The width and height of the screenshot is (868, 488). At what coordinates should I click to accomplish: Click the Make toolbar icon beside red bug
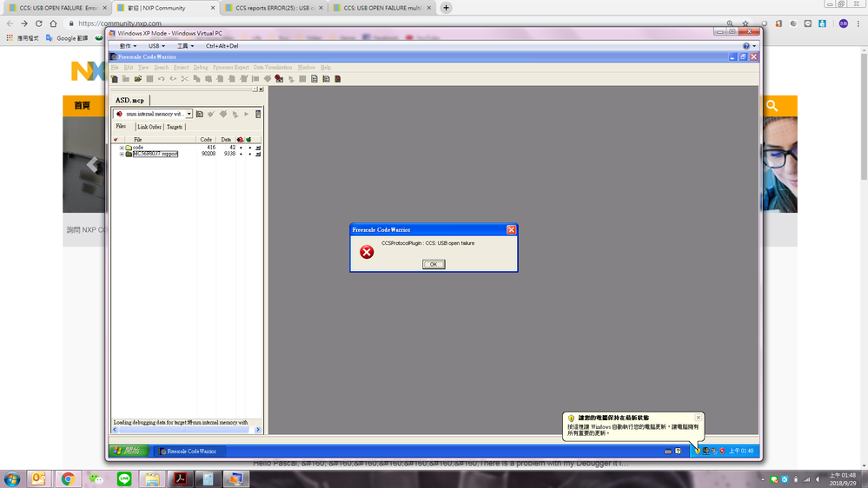tap(268, 79)
